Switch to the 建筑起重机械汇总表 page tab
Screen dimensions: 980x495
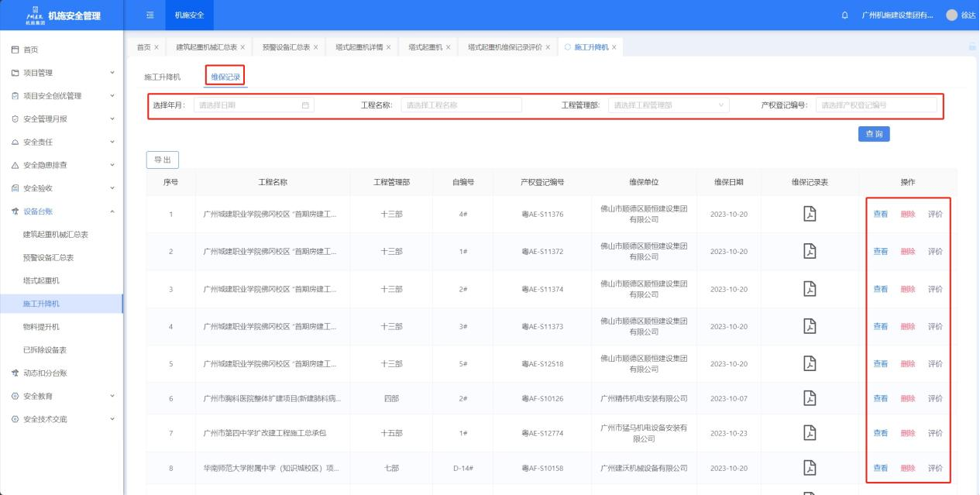[x=205, y=47]
